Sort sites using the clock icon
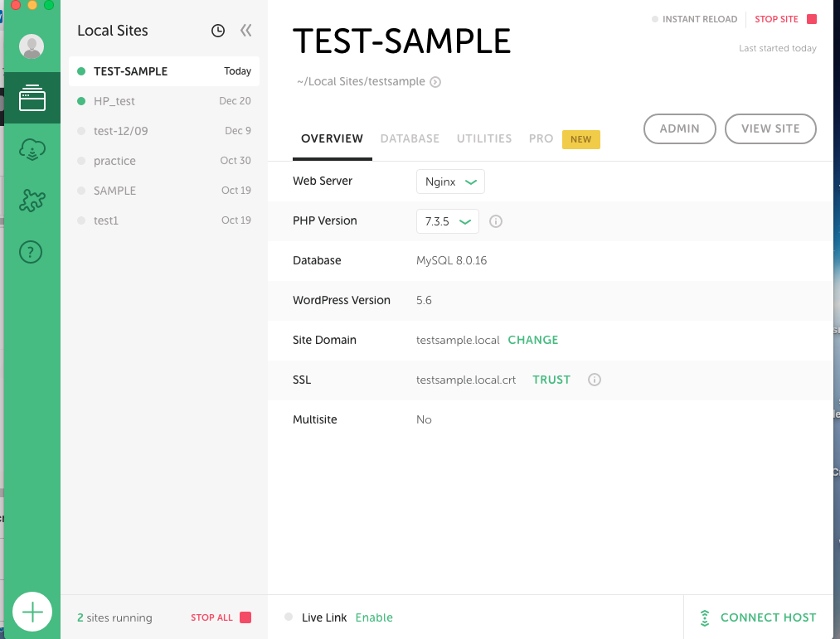Image resolution: width=840 pixels, height=639 pixels. pos(218,31)
